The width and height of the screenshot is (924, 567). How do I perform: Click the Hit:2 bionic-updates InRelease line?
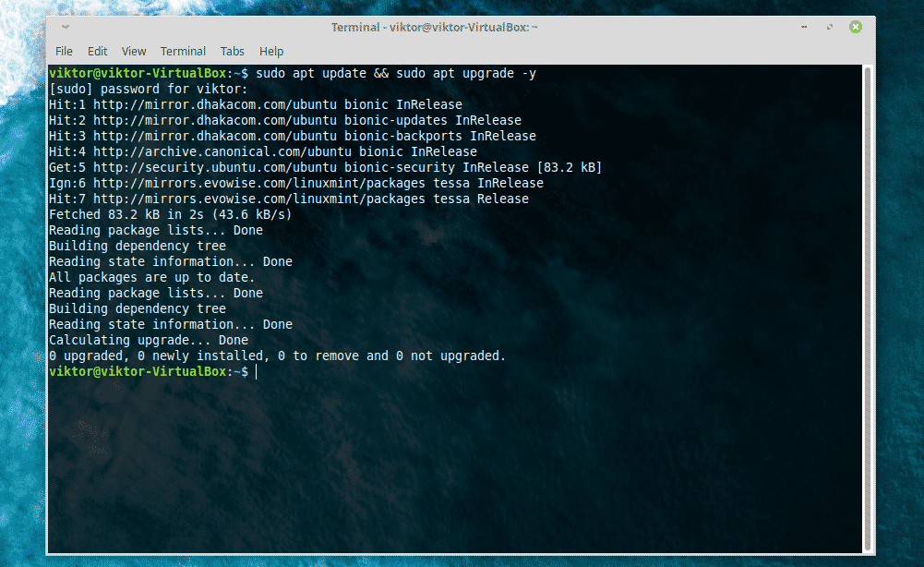pos(285,120)
